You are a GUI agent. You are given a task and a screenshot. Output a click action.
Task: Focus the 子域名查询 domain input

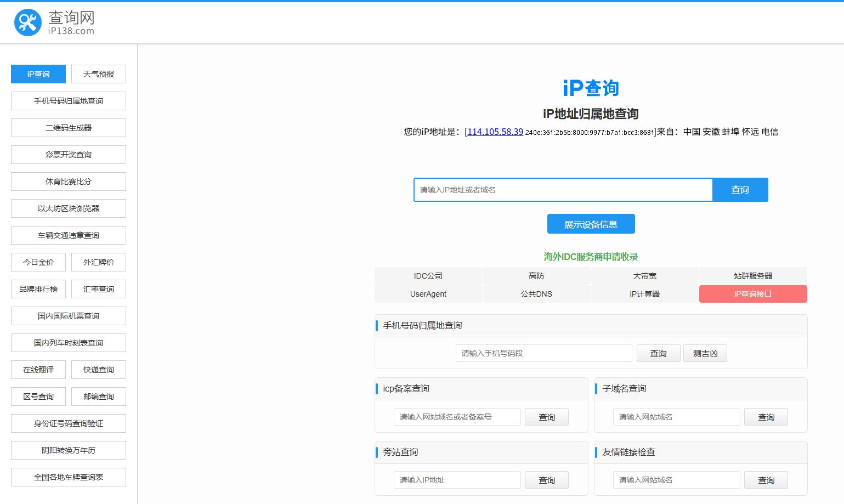point(677,417)
